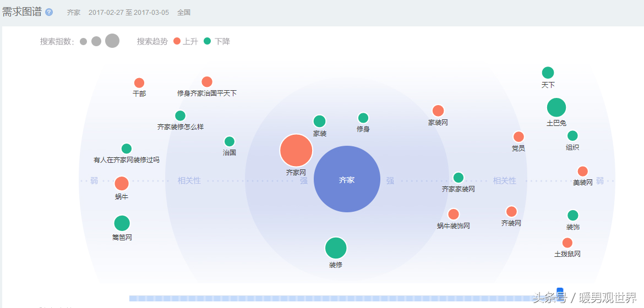The height and width of the screenshot is (308, 644).
Task: Select the 蜗牛 orange bubble
Action: tap(122, 184)
